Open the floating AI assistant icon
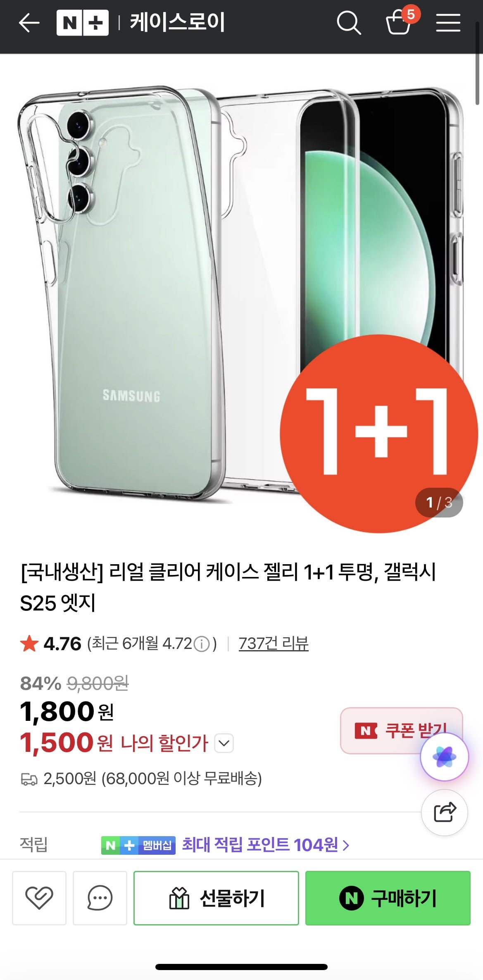The height and width of the screenshot is (980, 483). click(x=445, y=757)
